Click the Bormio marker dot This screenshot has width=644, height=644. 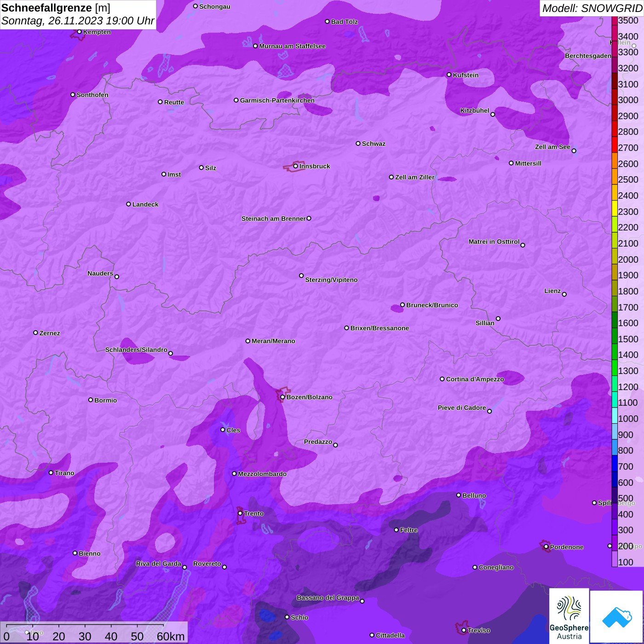[91, 400]
